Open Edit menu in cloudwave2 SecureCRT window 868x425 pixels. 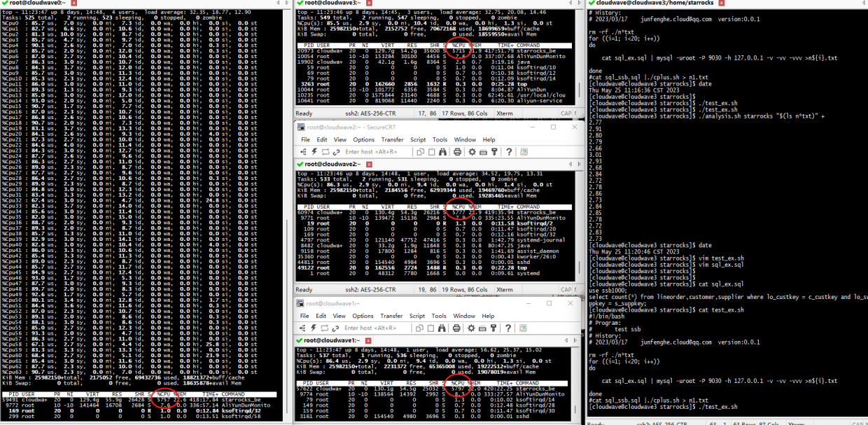(x=322, y=140)
